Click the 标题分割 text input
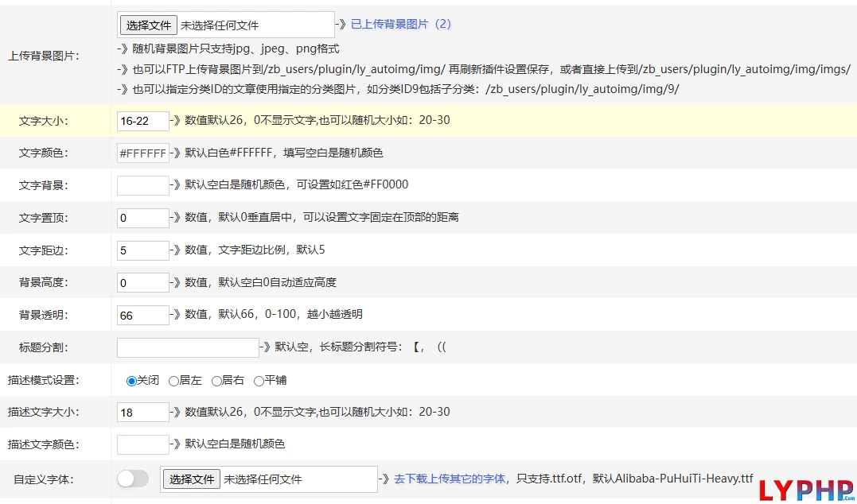The image size is (857, 504). tap(188, 347)
